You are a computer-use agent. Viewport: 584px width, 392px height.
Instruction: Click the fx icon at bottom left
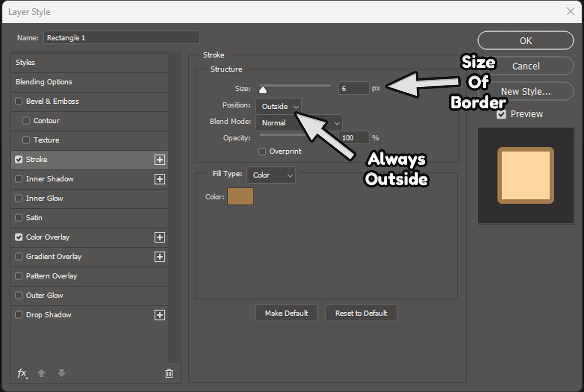[x=22, y=373]
